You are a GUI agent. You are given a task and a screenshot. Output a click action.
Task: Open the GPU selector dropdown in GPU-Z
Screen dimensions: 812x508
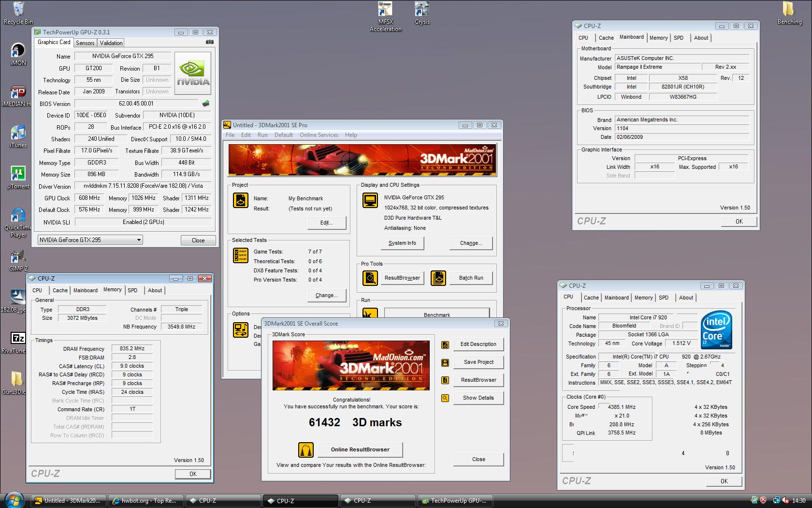[x=90, y=240]
